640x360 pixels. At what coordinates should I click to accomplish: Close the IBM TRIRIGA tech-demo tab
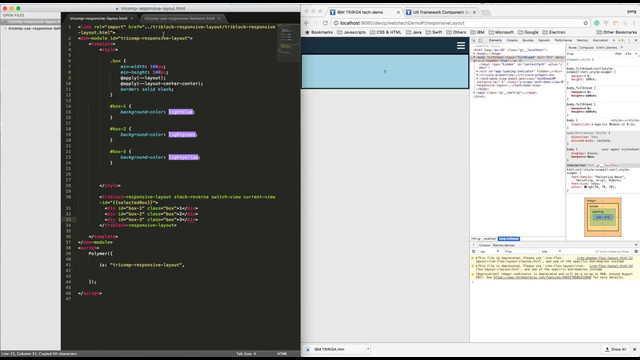[398, 12]
